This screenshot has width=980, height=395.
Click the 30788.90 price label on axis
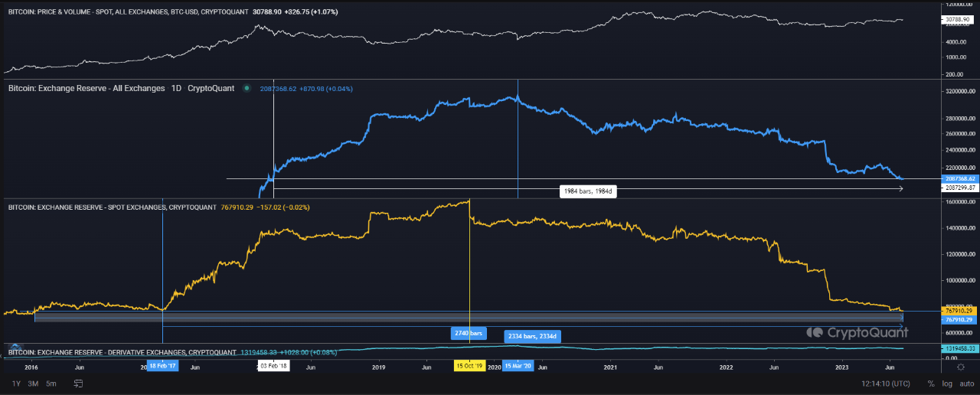pyautogui.click(x=959, y=18)
